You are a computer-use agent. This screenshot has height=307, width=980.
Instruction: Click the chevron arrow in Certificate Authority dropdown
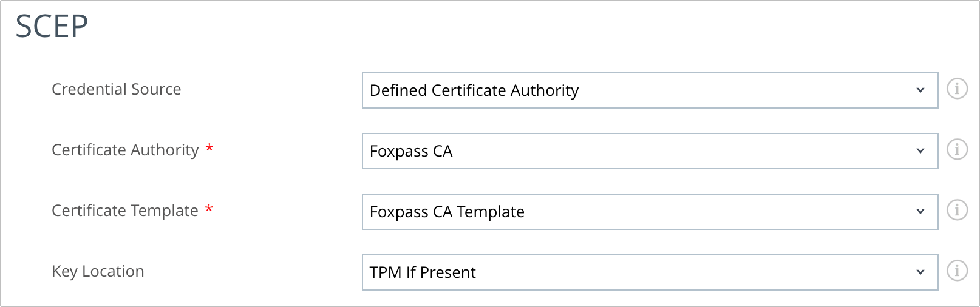tap(920, 151)
